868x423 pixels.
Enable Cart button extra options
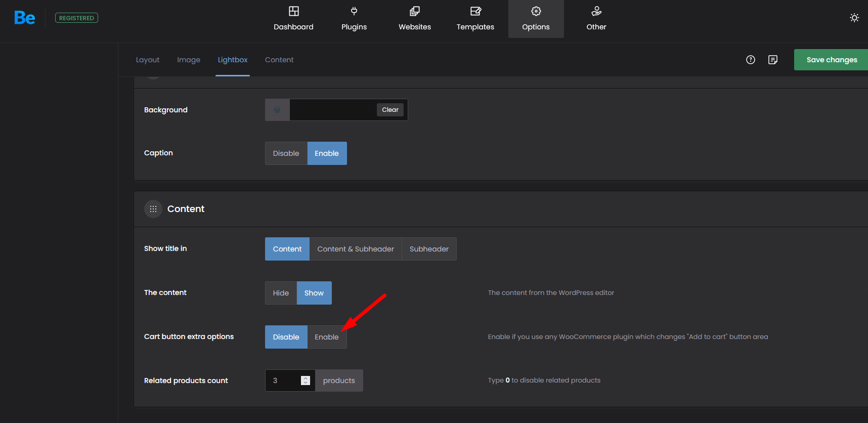[x=327, y=337]
